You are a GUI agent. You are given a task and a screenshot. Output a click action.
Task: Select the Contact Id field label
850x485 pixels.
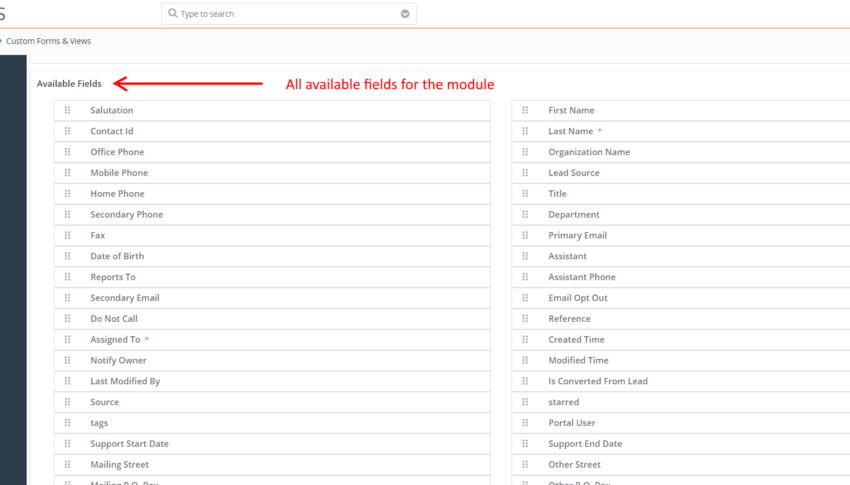pos(112,131)
